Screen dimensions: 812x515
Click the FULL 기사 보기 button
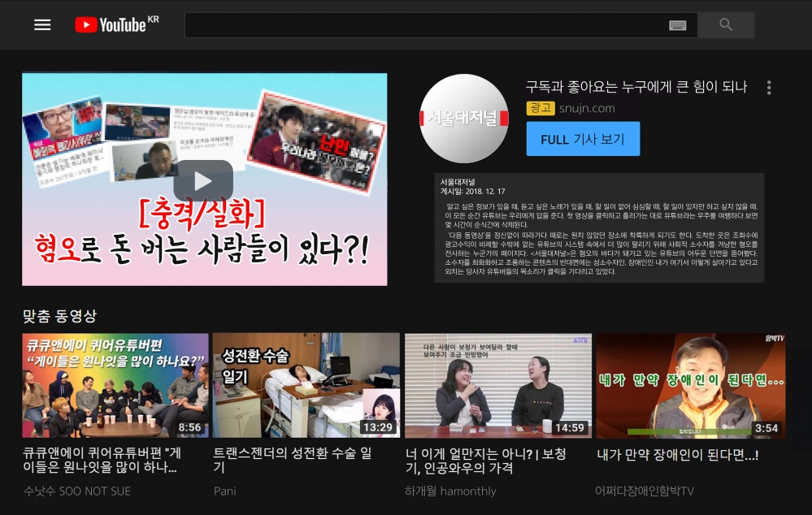click(x=583, y=139)
